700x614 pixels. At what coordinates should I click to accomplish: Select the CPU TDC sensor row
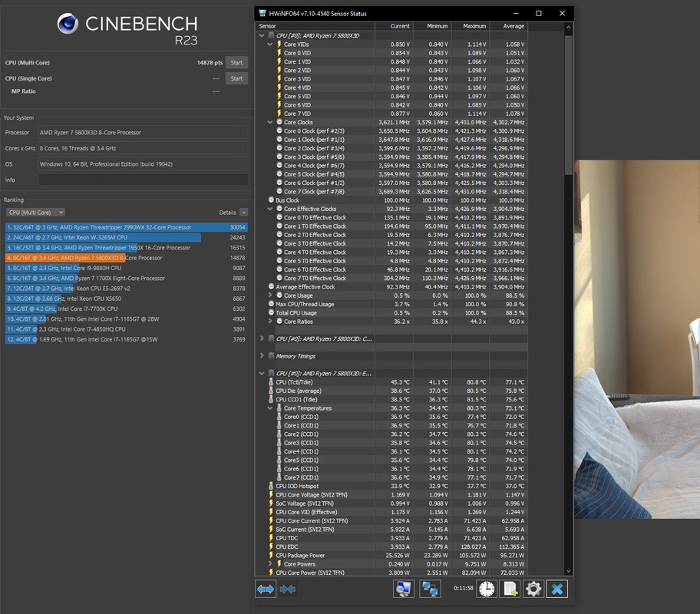[x=391, y=538]
